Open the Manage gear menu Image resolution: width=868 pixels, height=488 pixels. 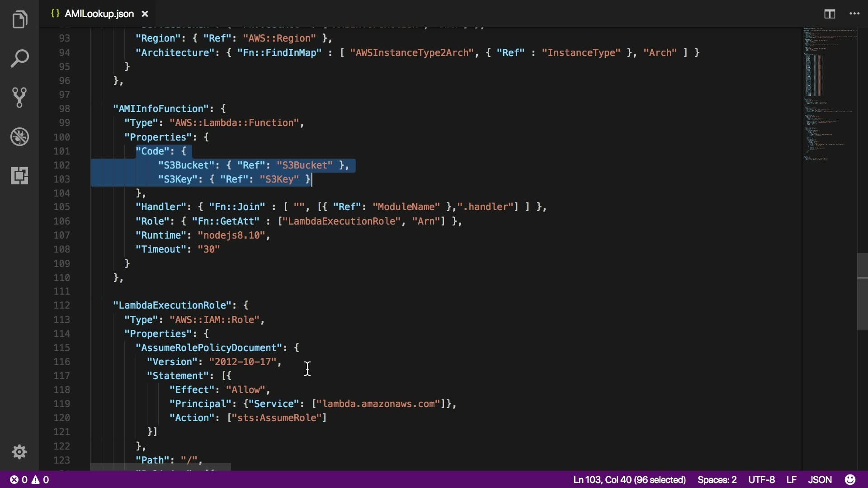click(x=19, y=452)
